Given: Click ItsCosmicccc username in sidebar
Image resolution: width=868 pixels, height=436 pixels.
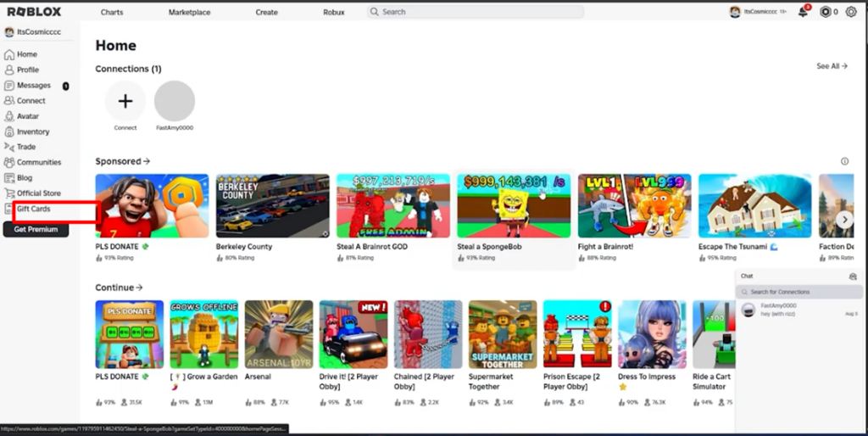Looking at the screenshot, I should pyautogui.click(x=39, y=32).
